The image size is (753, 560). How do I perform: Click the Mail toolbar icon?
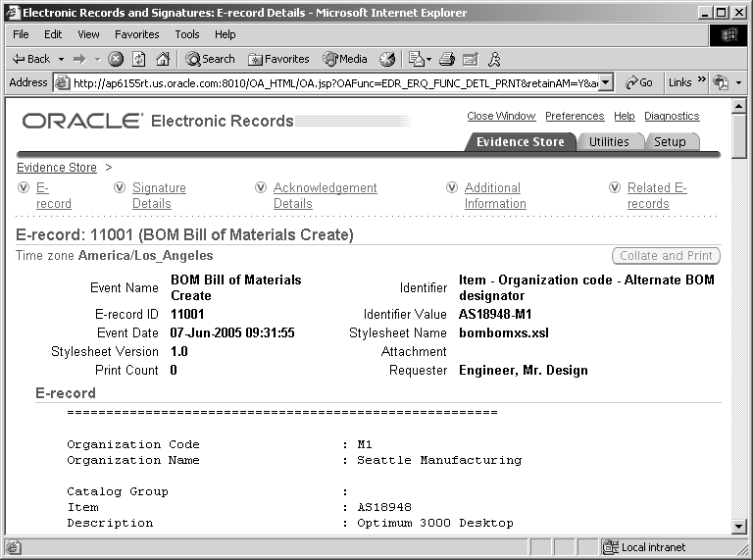coord(417,59)
